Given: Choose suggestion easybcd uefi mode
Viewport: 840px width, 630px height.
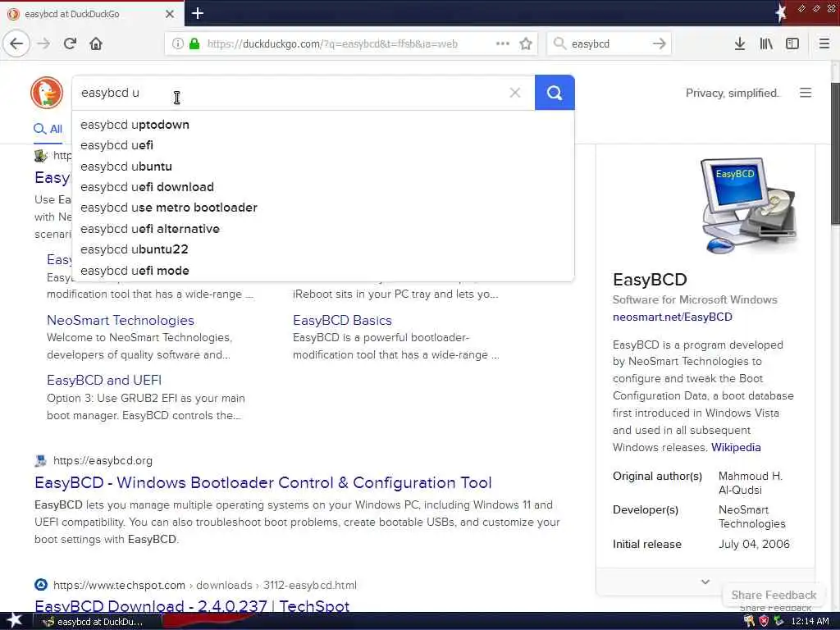Looking at the screenshot, I should click(323, 271).
